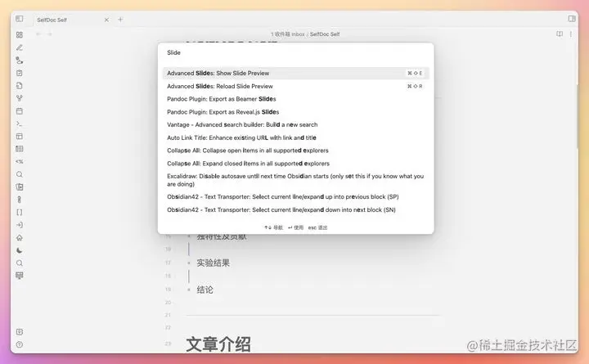Click the 文章介绍 heading
The height and width of the screenshot is (364, 589).
pyautogui.click(x=218, y=344)
